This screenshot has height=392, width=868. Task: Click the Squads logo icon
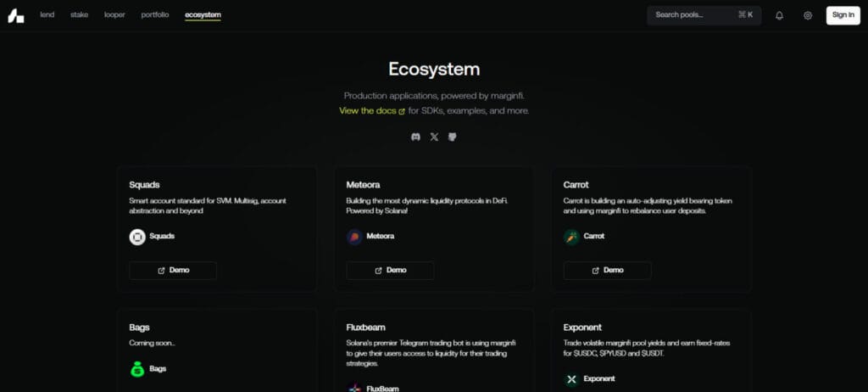coord(137,237)
